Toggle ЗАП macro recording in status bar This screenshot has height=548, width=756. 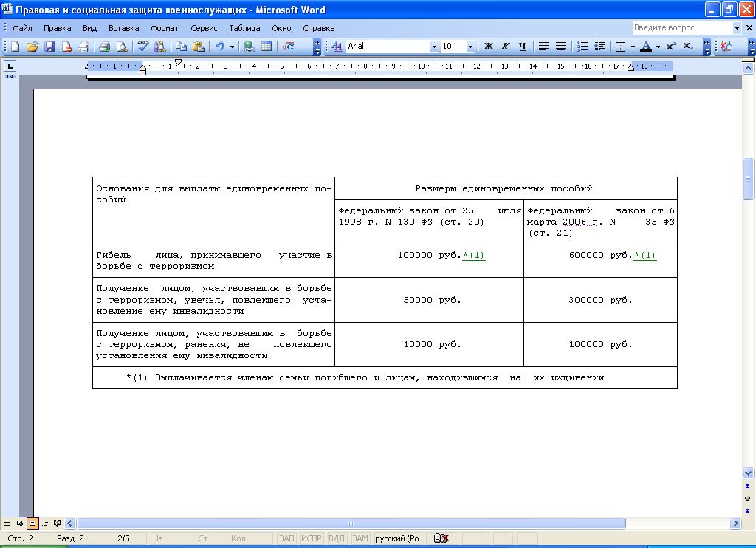click(x=287, y=538)
